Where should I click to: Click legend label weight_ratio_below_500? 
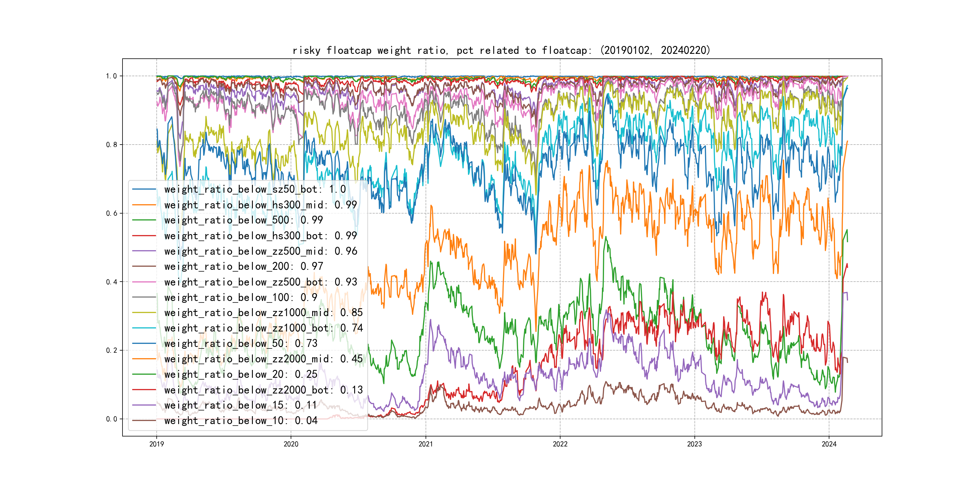243,220
